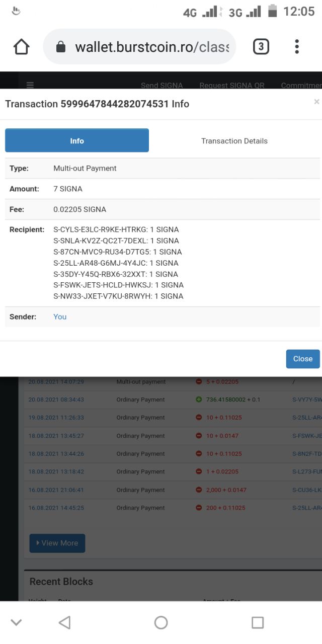
Task: Click red minus icon beside 5 + 0.02205
Action: point(199,382)
